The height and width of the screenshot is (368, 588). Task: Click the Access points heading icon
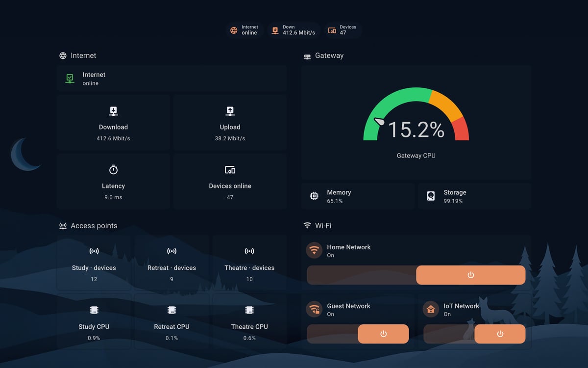[x=63, y=226]
